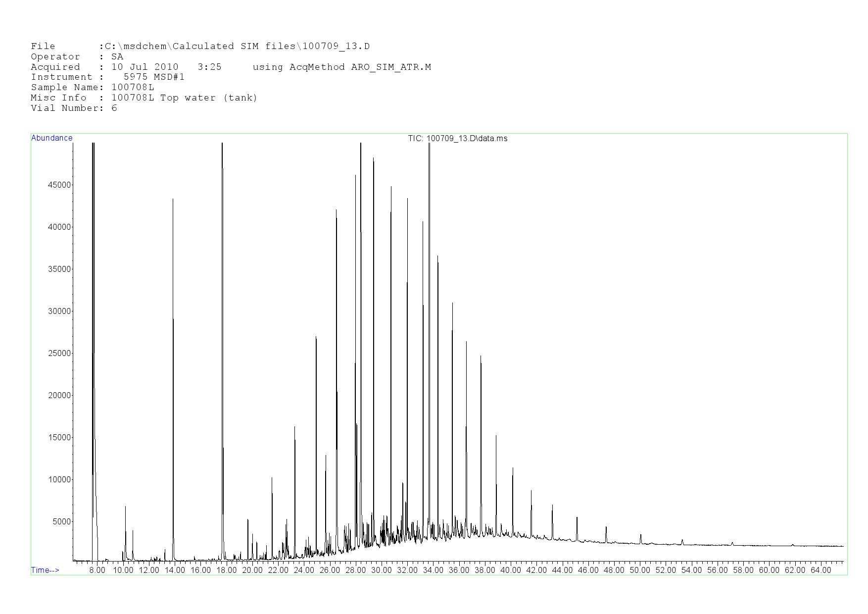Select the acquisition method ARO_SIM_ATR.M text
This screenshot has width=868, height=614.
click(391, 67)
